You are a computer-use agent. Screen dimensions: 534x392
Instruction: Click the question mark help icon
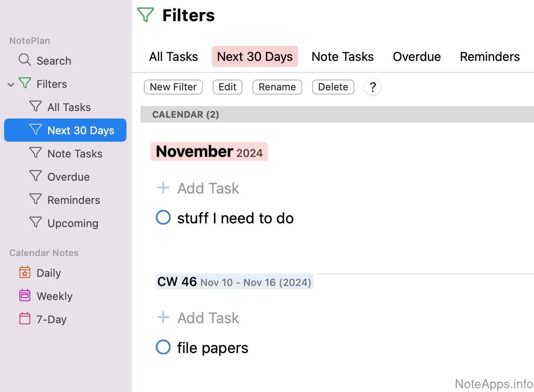coord(373,87)
